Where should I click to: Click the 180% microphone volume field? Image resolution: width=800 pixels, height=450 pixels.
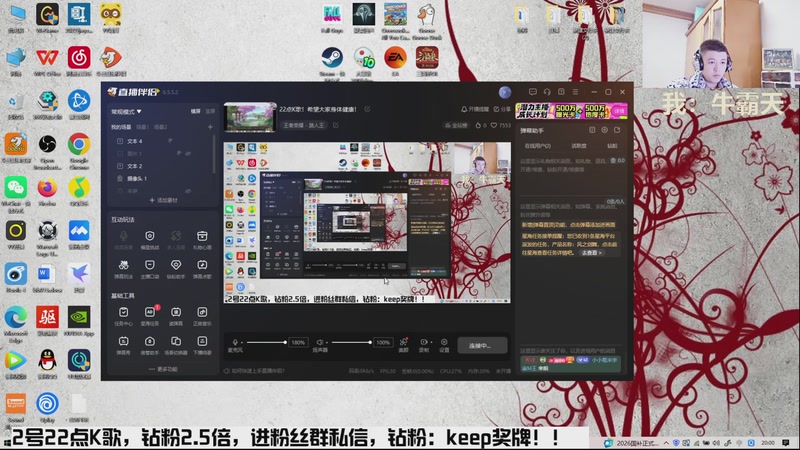point(298,342)
